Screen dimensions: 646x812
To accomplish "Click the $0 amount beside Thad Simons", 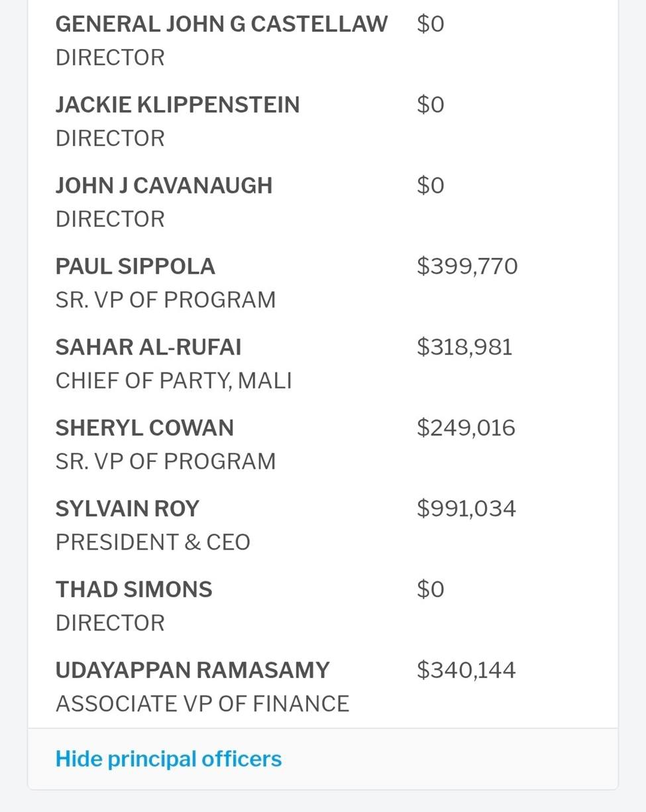I will (x=430, y=590).
